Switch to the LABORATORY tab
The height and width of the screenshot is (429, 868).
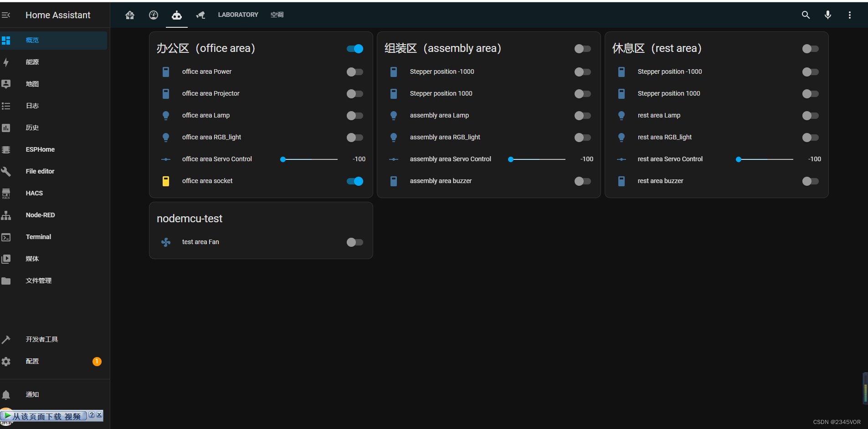tap(238, 15)
